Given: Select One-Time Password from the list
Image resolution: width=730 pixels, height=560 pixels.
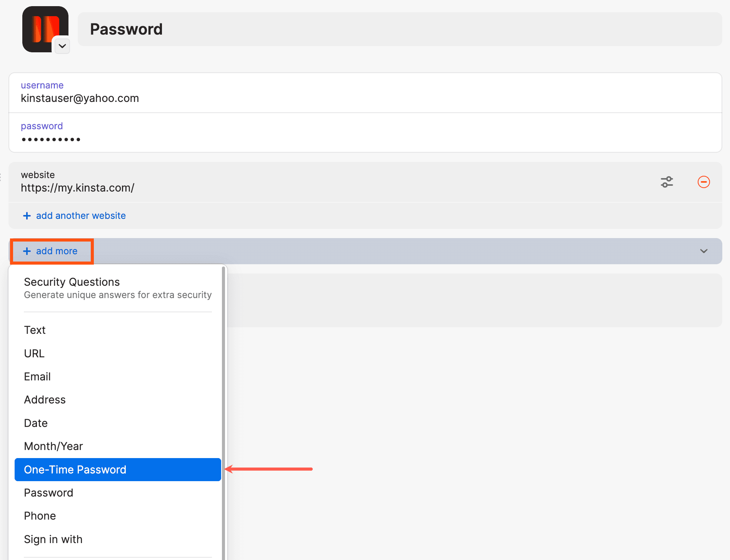Looking at the screenshot, I should (x=75, y=469).
